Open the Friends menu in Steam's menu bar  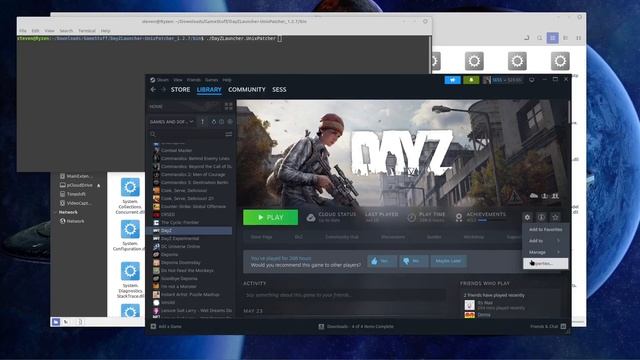(193, 80)
